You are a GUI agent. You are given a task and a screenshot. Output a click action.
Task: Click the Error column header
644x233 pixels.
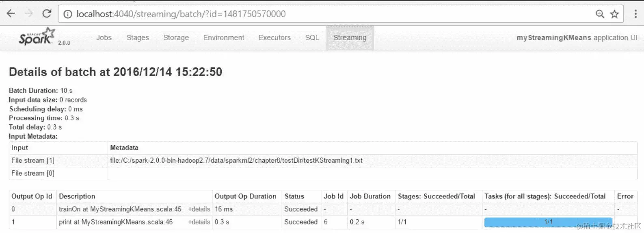[625, 196]
